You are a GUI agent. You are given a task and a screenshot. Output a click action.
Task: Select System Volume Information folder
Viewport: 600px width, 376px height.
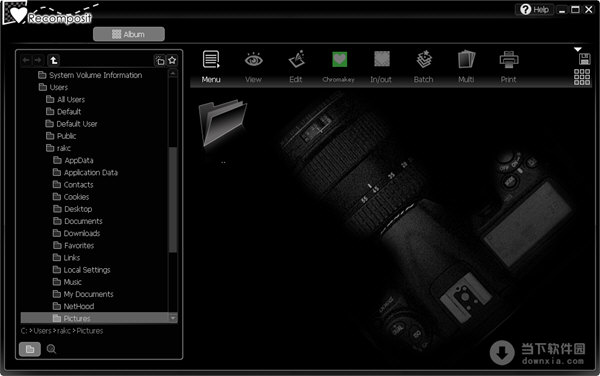(90, 75)
